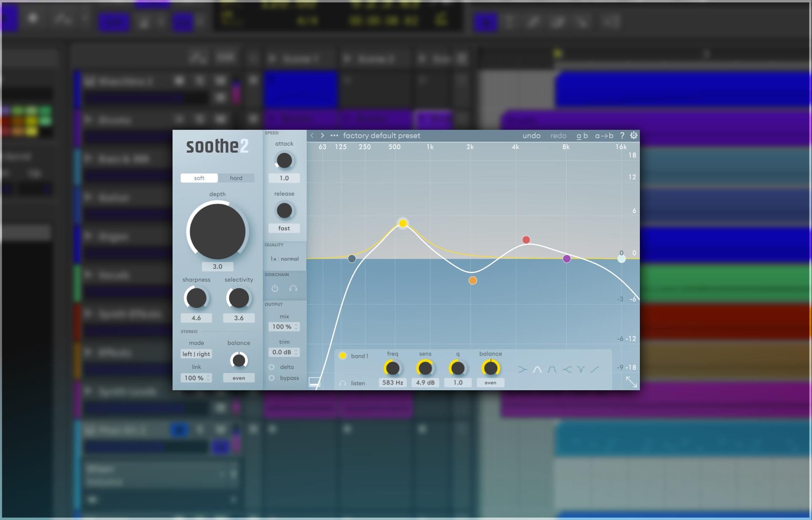Click the 4.9 dB sensitivity field
Viewport: 812px width, 520px height.
[x=425, y=383]
